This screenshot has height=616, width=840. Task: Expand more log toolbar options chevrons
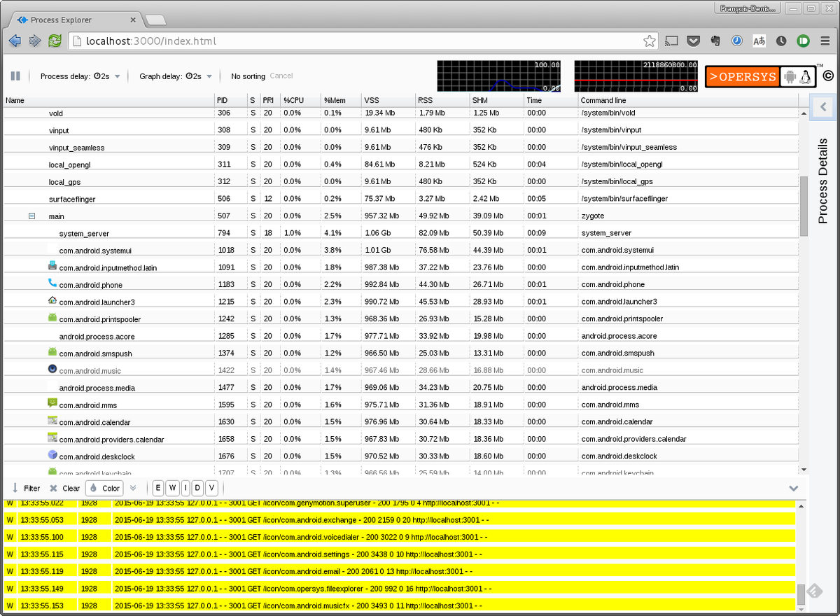(133, 488)
